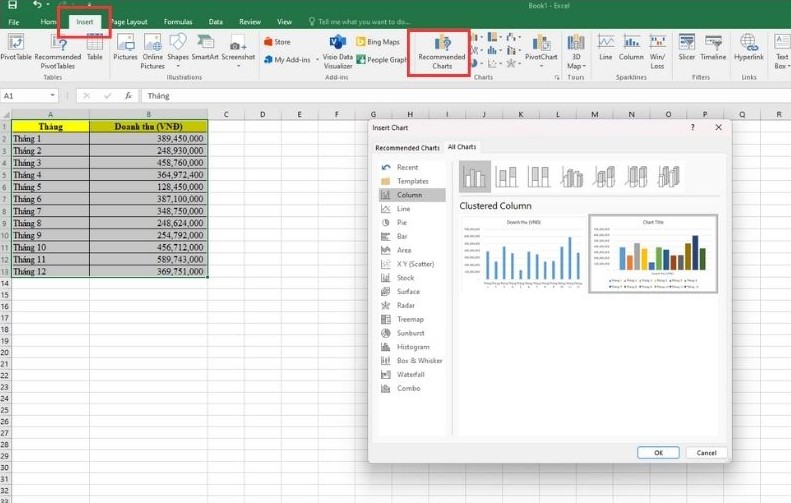The height and width of the screenshot is (503, 791).
Task: Open the PivotTable tool
Action: [x=15, y=48]
